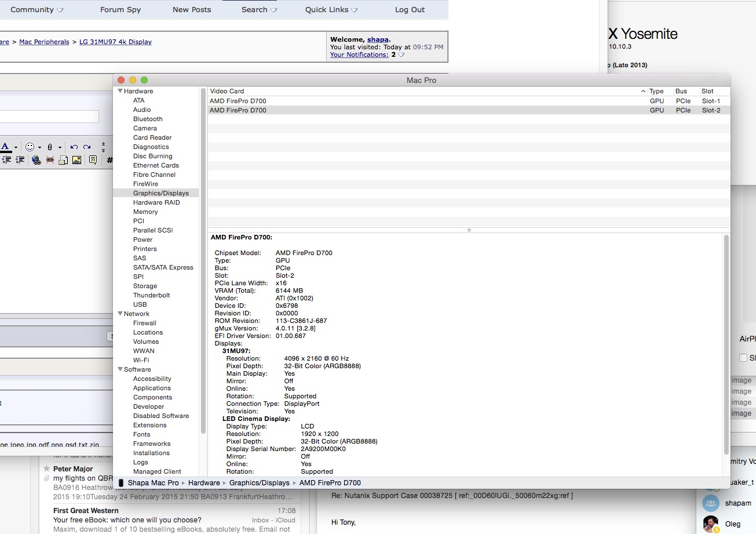Open the Forum Spy page
Viewport: 756px width, 534px height.
(120, 10)
